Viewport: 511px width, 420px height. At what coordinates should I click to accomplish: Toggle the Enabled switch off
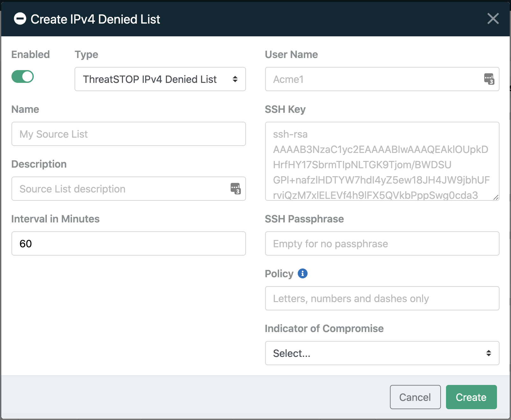(23, 76)
